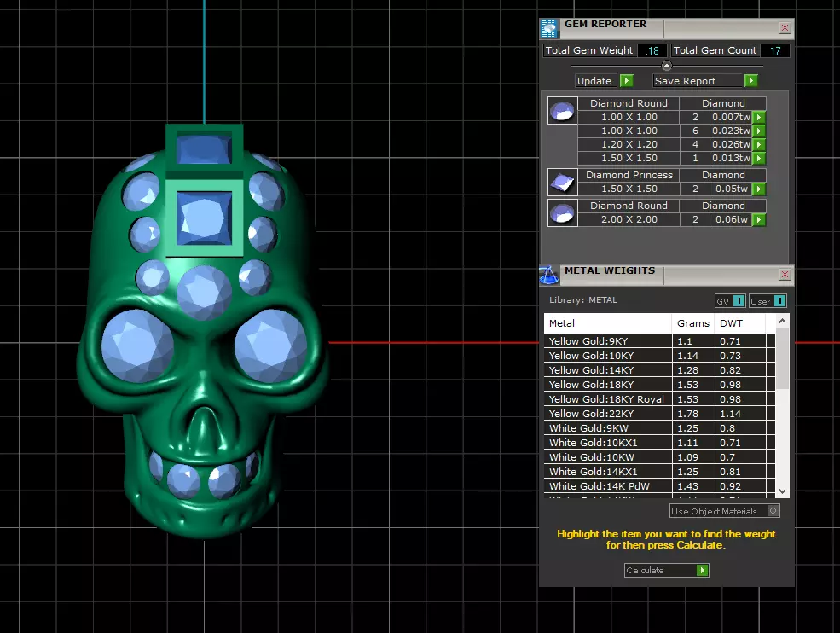The width and height of the screenshot is (840, 633).
Task: Click the 2.00 X 2.00 Diamond Round thumbnail
Action: 563,212
